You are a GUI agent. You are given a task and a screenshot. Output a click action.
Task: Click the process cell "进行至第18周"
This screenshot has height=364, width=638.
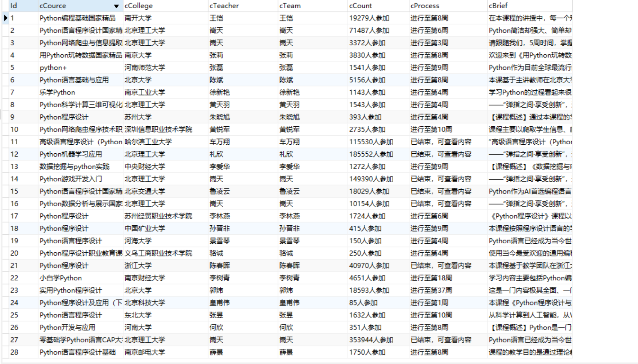pyautogui.click(x=448, y=278)
